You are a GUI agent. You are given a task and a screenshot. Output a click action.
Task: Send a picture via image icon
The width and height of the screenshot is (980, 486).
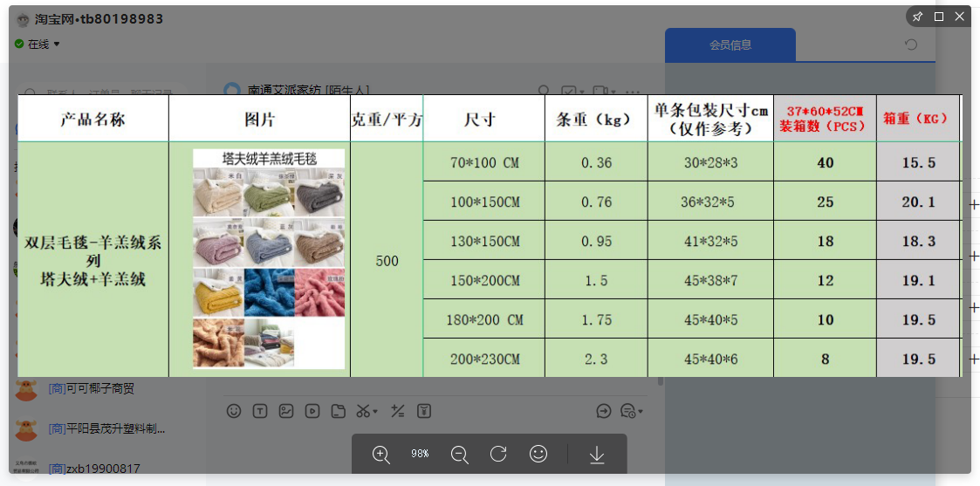(x=286, y=411)
